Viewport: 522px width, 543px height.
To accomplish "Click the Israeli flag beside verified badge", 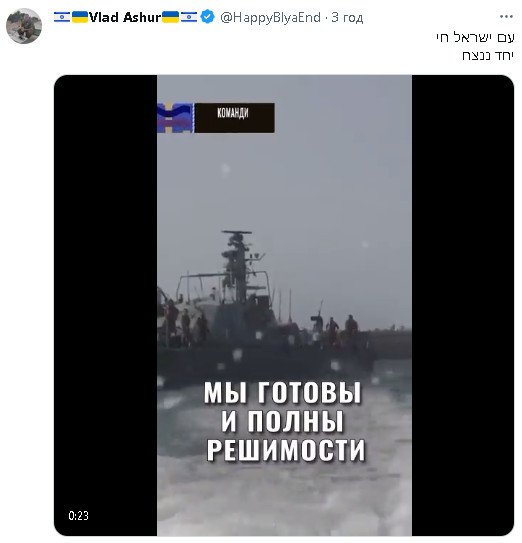I will click(x=189, y=17).
